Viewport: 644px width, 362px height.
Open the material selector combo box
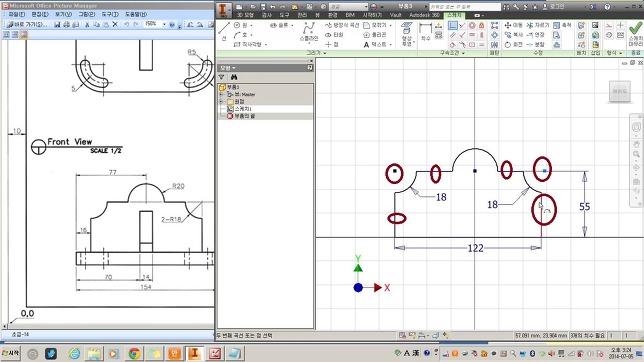coord(348,7)
